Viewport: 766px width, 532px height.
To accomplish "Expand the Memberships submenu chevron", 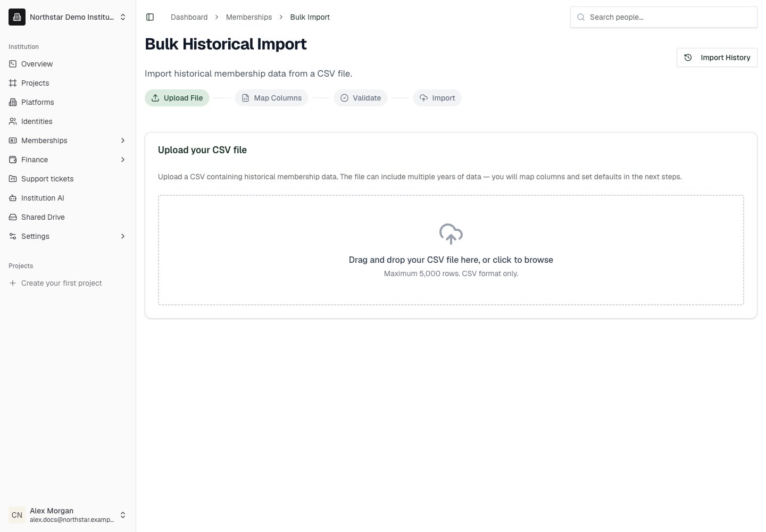I will 123,140.
